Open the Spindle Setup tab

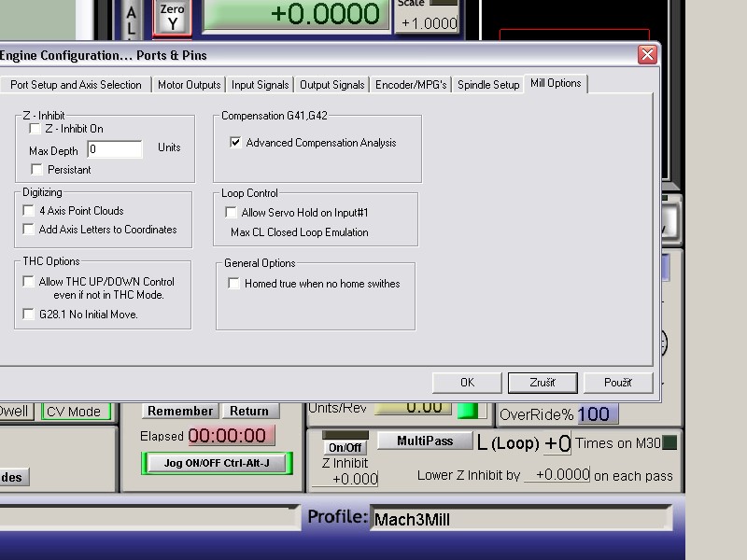487,85
